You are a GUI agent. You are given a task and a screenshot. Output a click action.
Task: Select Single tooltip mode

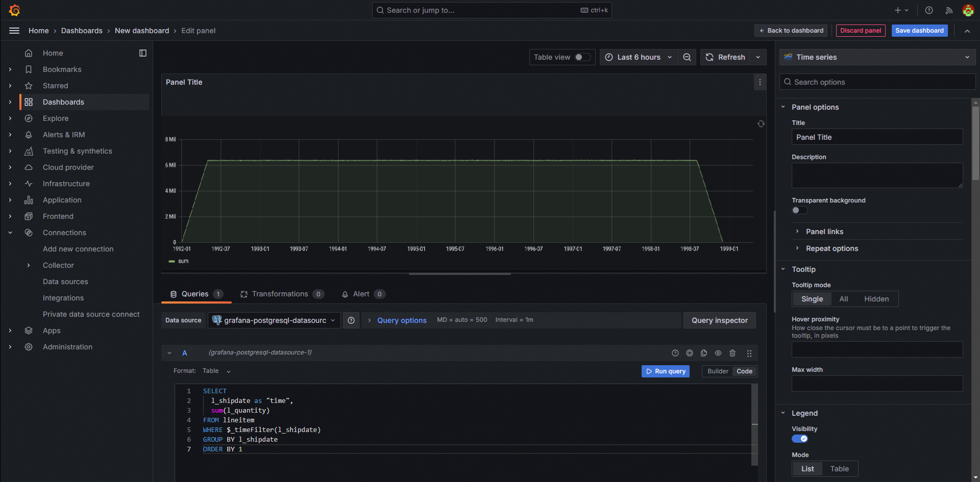click(812, 299)
